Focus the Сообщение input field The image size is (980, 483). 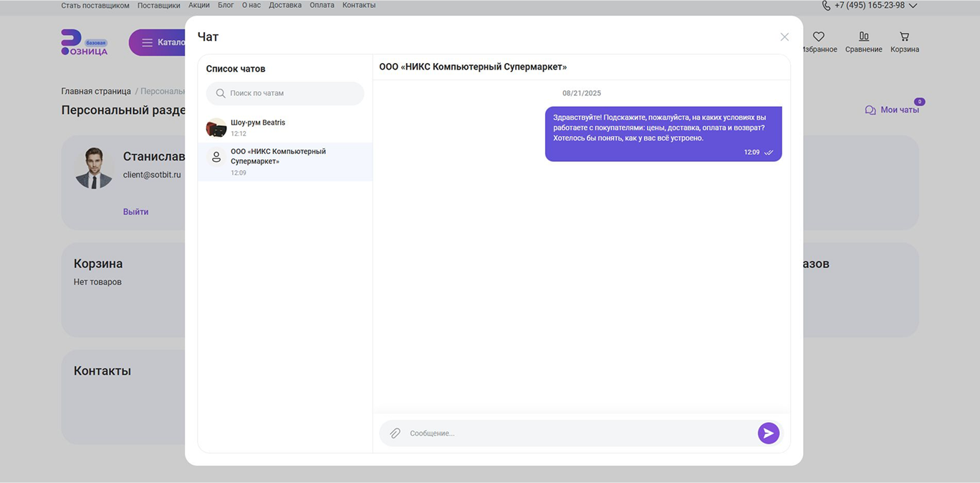click(x=580, y=433)
